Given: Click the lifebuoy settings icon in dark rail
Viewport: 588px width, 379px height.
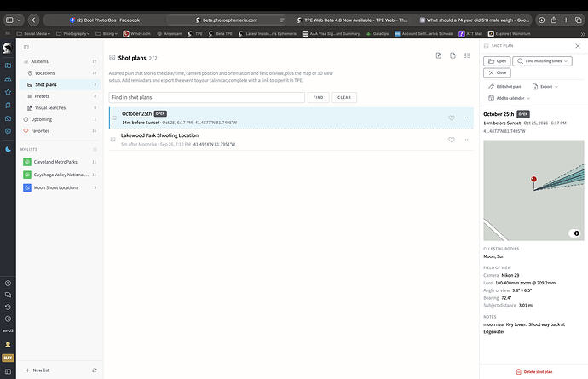Looking at the screenshot, I should pos(8,131).
